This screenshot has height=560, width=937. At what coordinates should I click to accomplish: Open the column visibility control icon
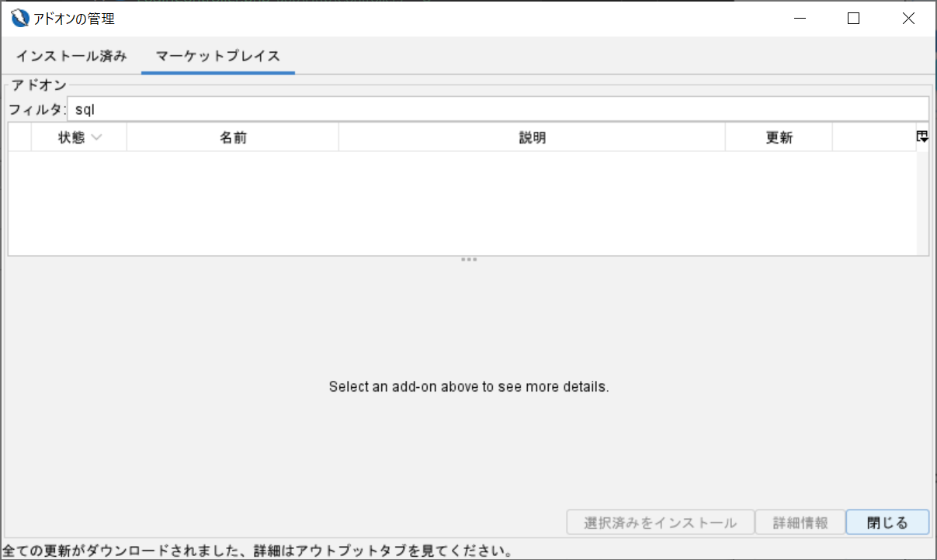[922, 137]
